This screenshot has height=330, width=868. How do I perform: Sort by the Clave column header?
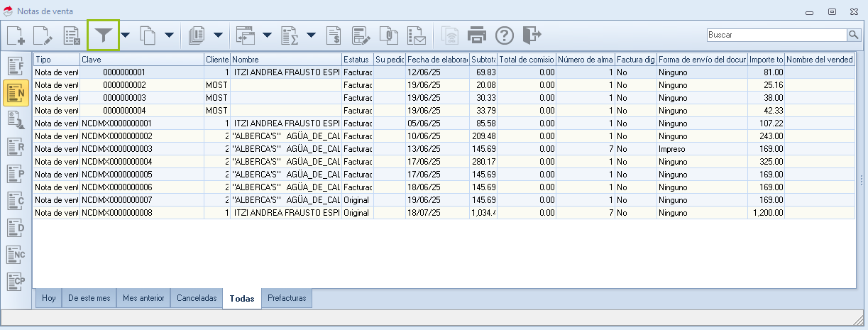142,60
